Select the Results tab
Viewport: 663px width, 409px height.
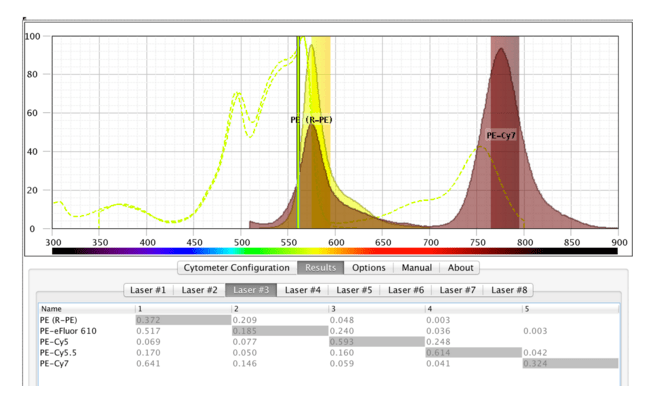click(321, 268)
